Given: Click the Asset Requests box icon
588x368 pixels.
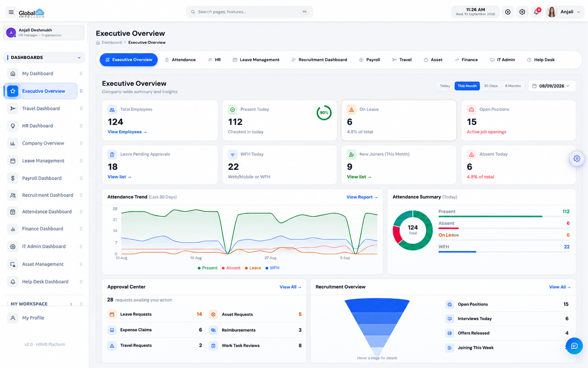Looking at the screenshot, I should tap(214, 314).
